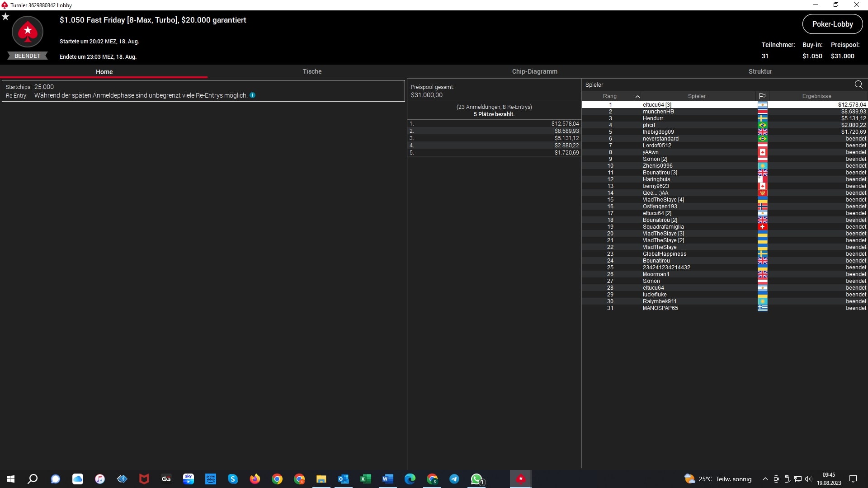Open WhatsApp from the taskbar

coord(476,479)
